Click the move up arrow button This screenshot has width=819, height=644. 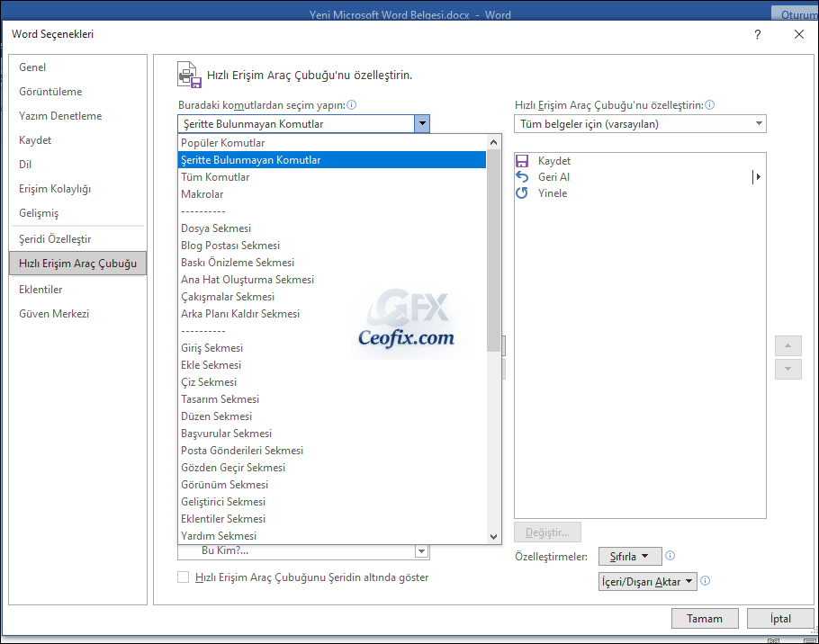(788, 345)
